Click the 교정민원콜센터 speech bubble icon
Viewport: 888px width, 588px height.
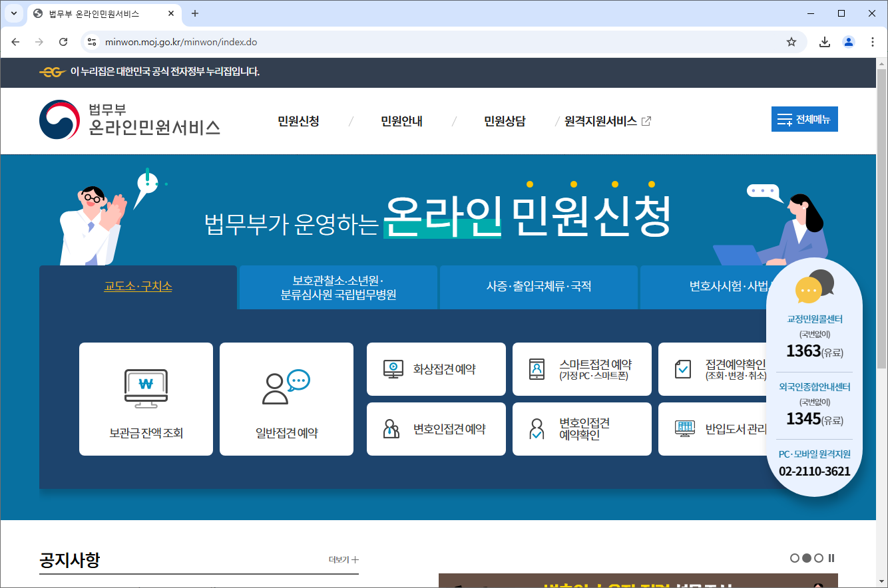(x=813, y=288)
